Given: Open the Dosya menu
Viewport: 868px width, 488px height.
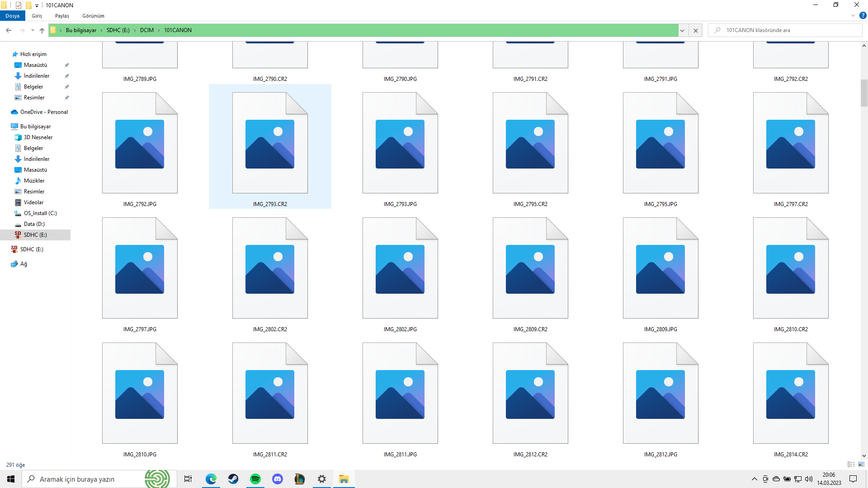Looking at the screenshot, I should click(x=12, y=16).
